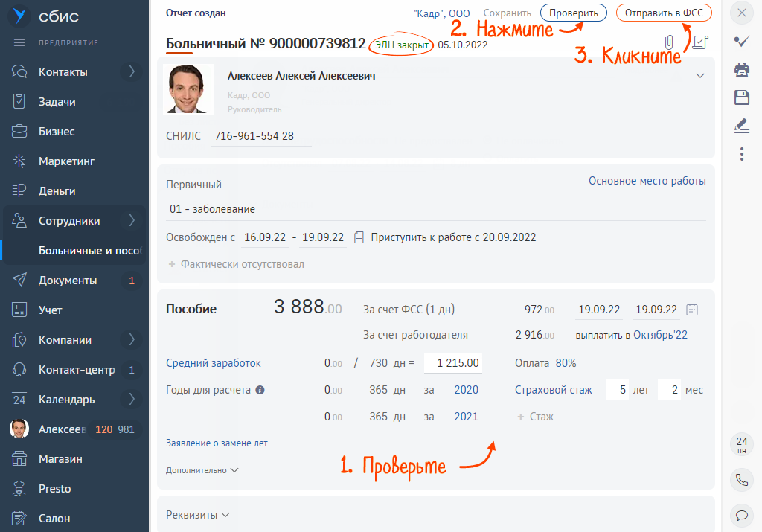This screenshot has width=762, height=532.
Task: Click the average earnings field 1 215.00
Action: 452,363
